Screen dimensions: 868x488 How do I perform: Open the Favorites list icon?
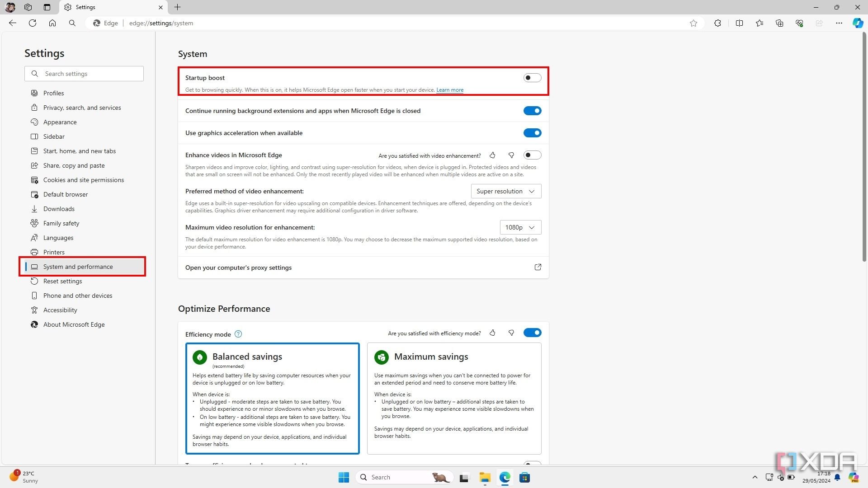coord(759,23)
